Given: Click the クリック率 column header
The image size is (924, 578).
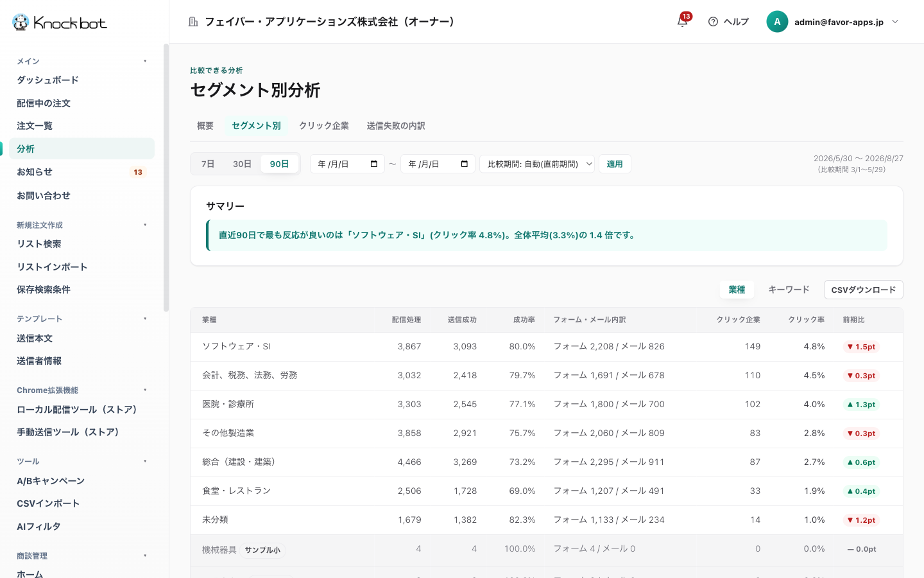Looking at the screenshot, I should tap(806, 320).
